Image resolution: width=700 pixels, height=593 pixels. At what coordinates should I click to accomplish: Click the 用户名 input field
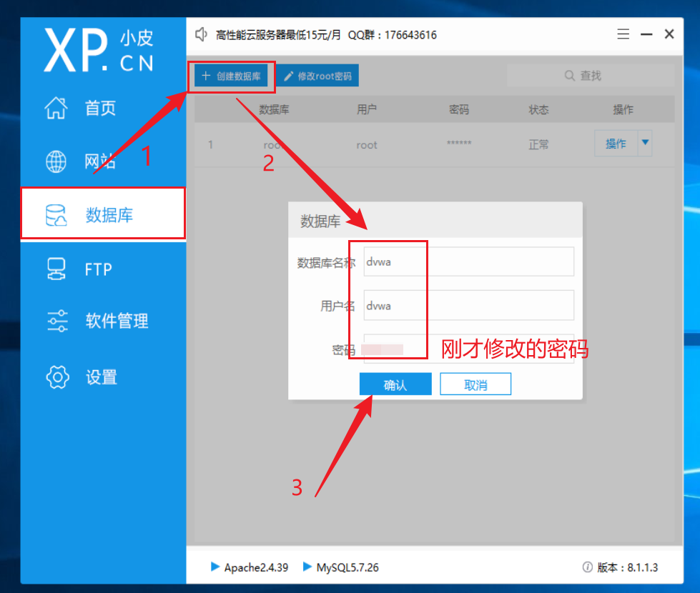pos(469,305)
